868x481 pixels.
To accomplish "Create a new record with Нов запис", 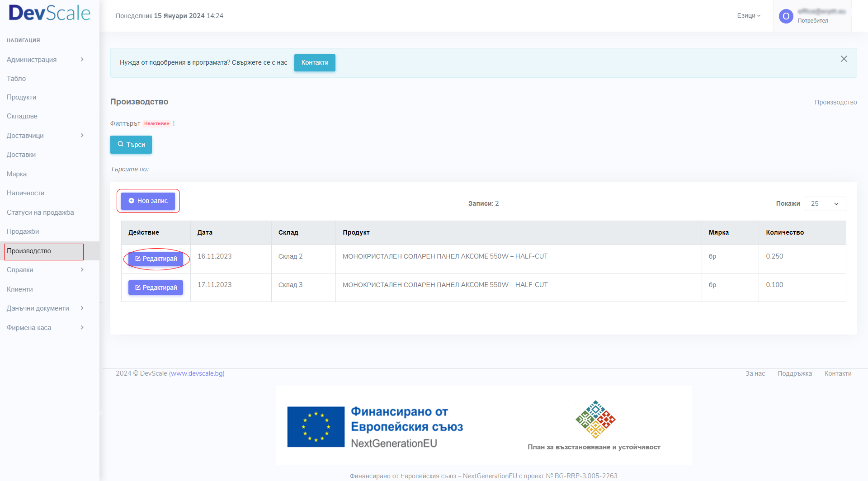I will [x=148, y=201].
